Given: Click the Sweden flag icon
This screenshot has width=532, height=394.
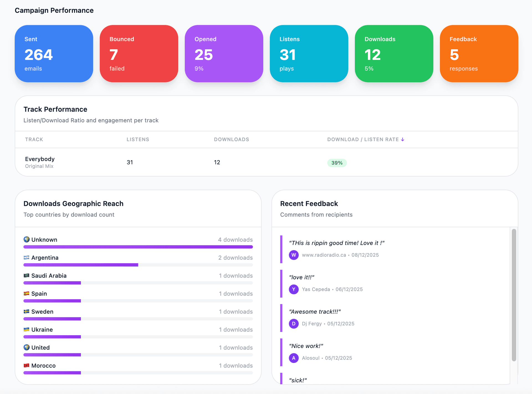Looking at the screenshot, I should click(x=26, y=312).
